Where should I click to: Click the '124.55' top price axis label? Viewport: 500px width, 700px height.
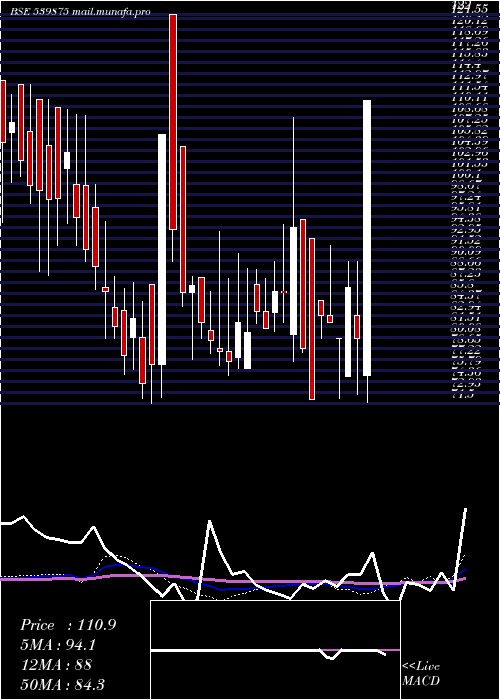pyautogui.click(x=470, y=8)
